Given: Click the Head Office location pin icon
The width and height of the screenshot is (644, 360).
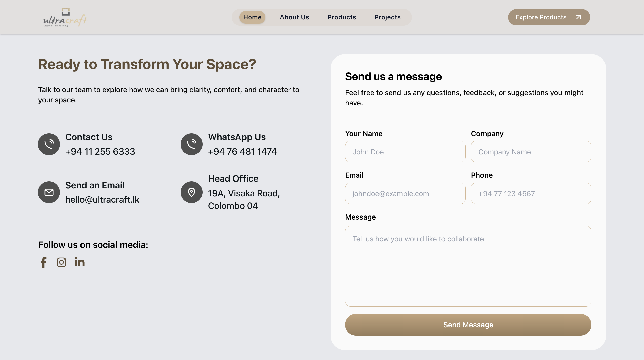Looking at the screenshot, I should point(191,192).
